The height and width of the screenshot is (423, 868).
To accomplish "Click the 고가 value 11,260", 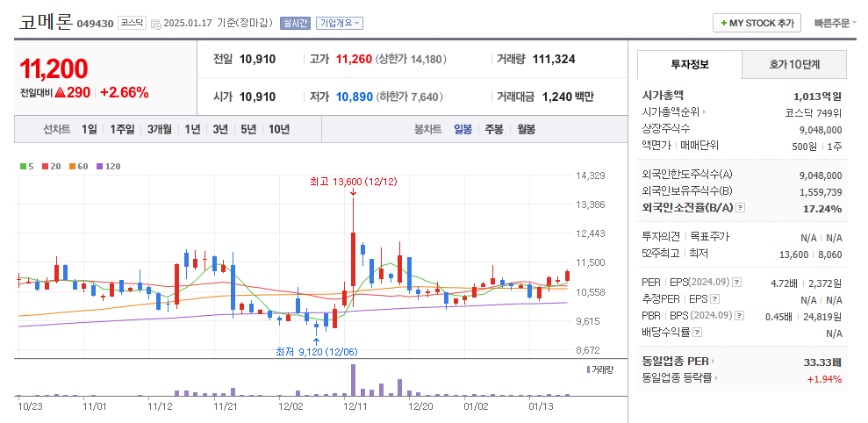I will [354, 60].
